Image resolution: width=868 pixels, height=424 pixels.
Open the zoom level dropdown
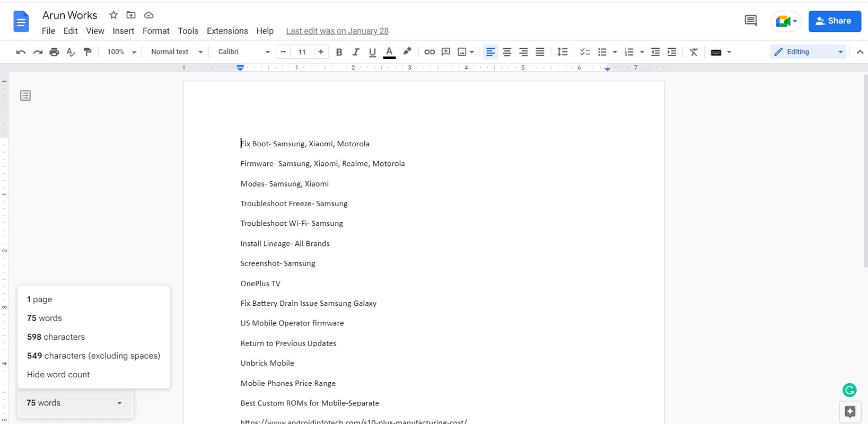[x=121, y=52]
